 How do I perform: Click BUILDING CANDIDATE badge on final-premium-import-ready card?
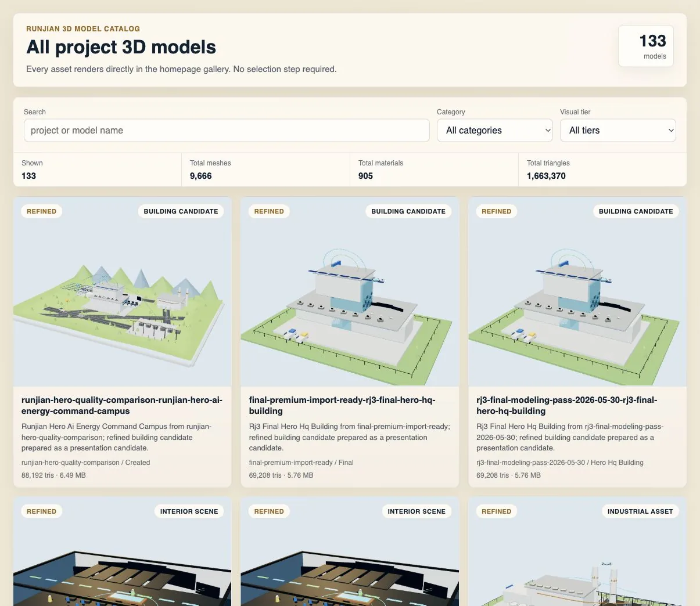point(408,211)
